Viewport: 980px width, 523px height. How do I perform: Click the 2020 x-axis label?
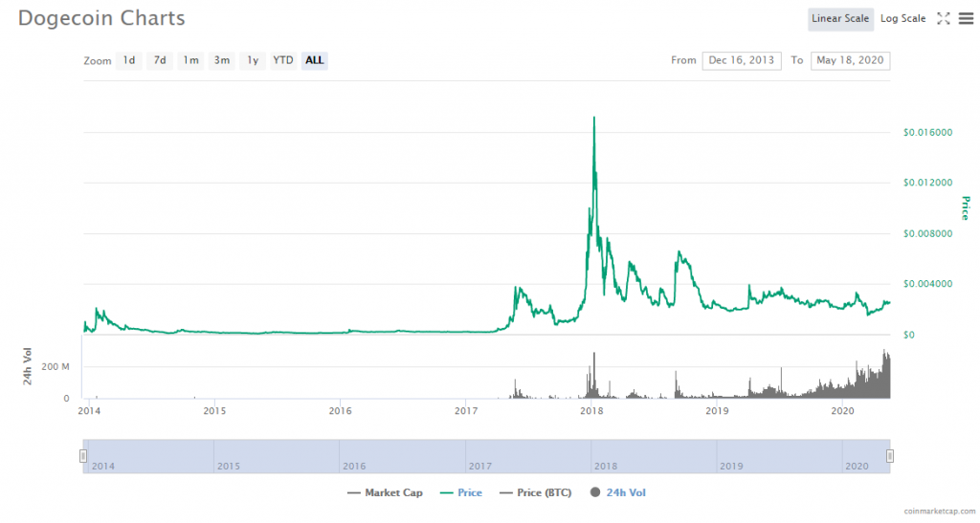[x=842, y=411]
